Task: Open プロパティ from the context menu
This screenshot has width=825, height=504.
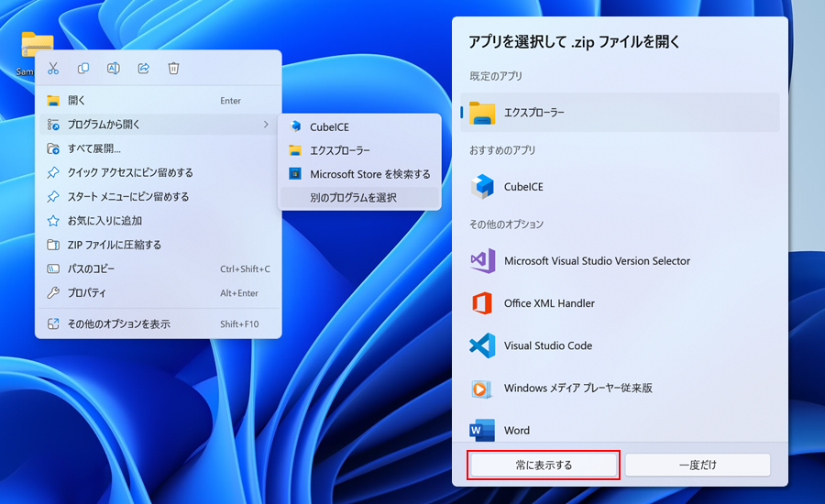Action: [x=159, y=293]
